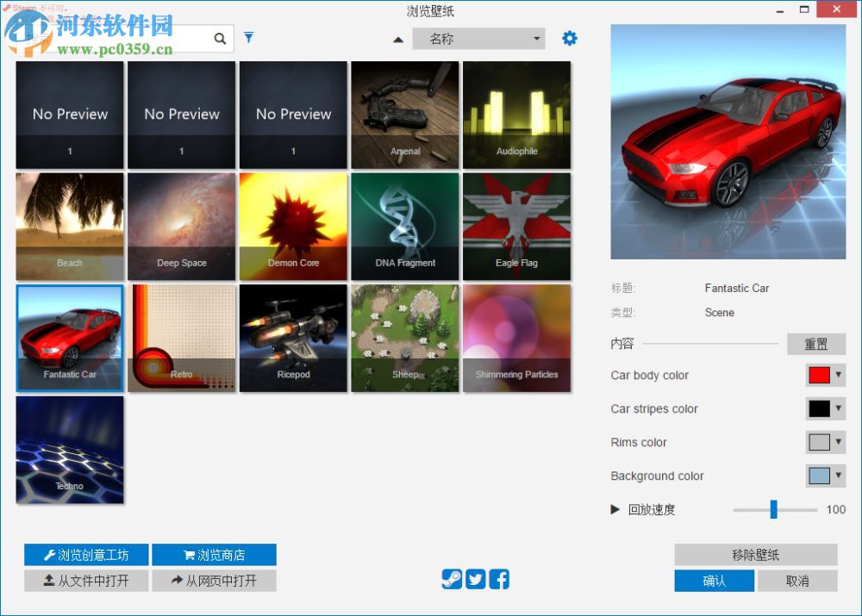Click 从网页中打开 button
This screenshot has height=616, width=862.
(x=214, y=581)
